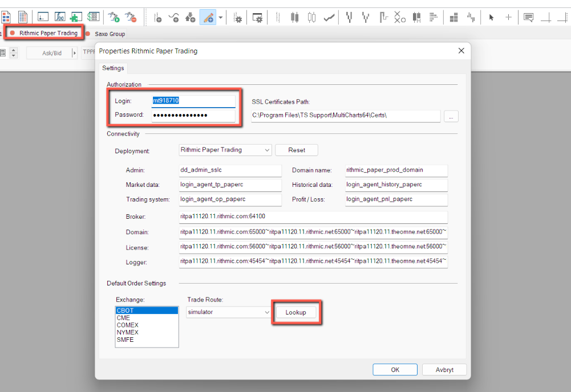Click the dotted flag chart type icon

tap(434, 17)
